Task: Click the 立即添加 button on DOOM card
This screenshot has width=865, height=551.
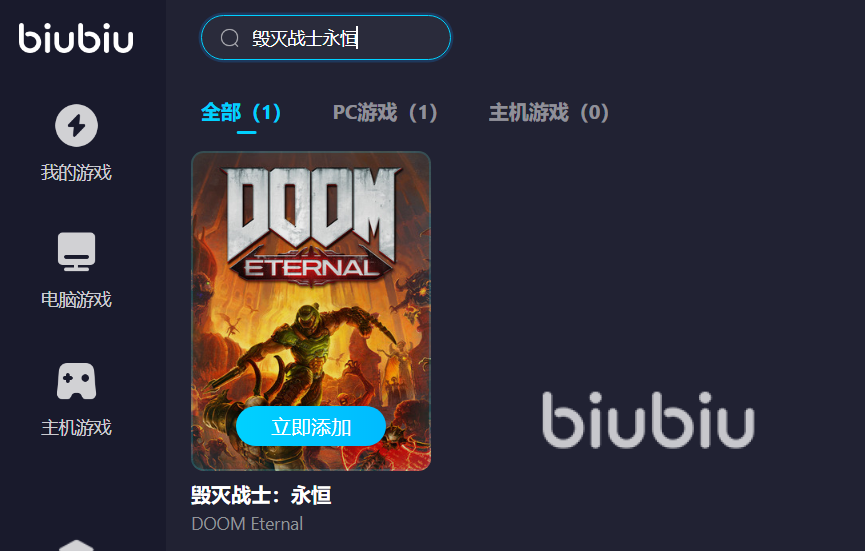Action: click(311, 426)
